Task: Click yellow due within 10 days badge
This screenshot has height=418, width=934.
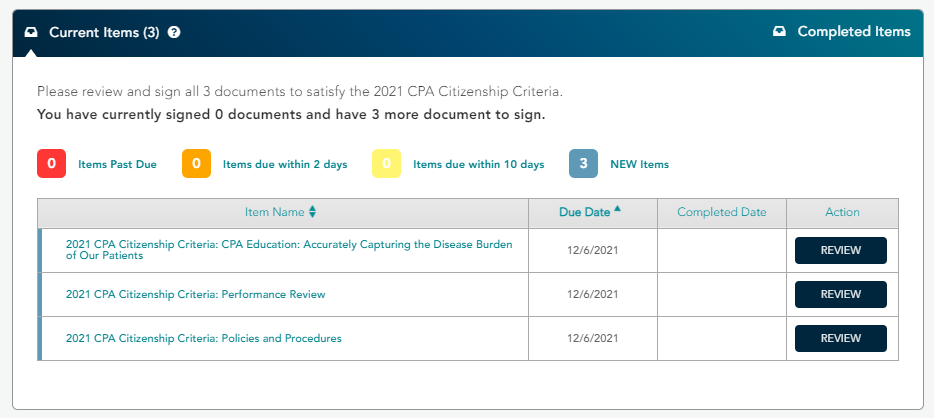Action: click(387, 164)
